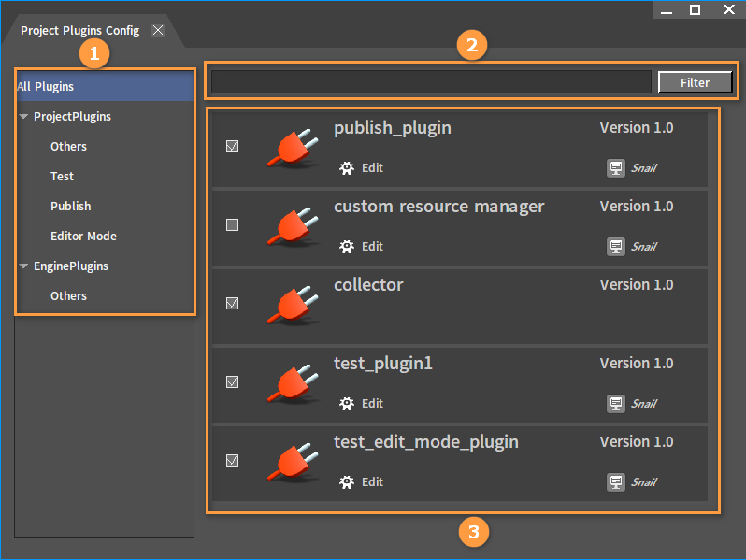Click the test_plugin1 title text
The image size is (746, 560).
383,364
